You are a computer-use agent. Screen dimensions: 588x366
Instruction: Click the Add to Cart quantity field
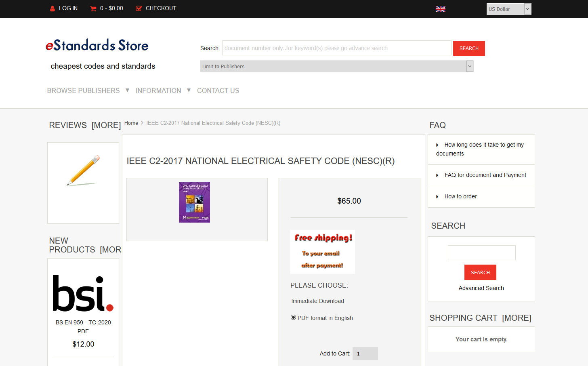365,353
